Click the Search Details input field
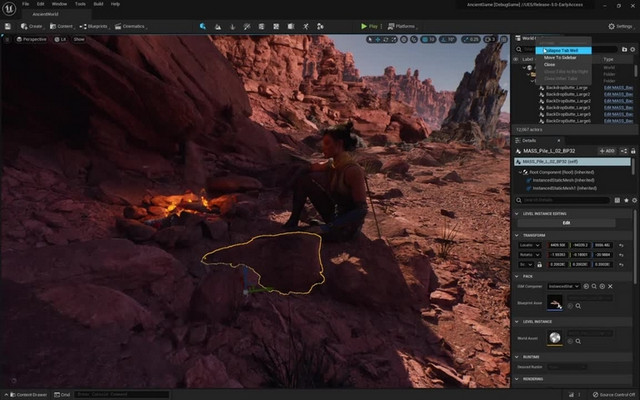The width and height of the screenshot is (640, 400). tap(562, 200)
